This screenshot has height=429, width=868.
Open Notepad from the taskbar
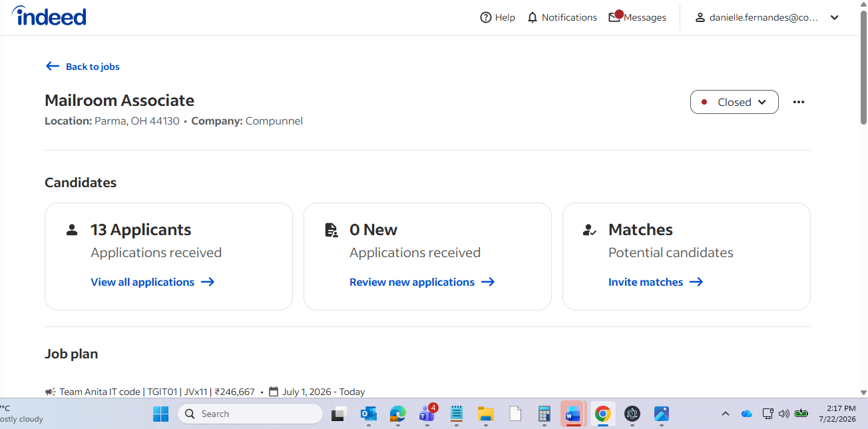click(457, 414)
